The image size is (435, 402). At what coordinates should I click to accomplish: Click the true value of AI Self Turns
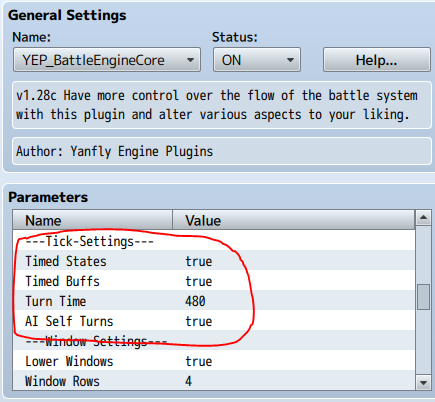pos(199,321)
